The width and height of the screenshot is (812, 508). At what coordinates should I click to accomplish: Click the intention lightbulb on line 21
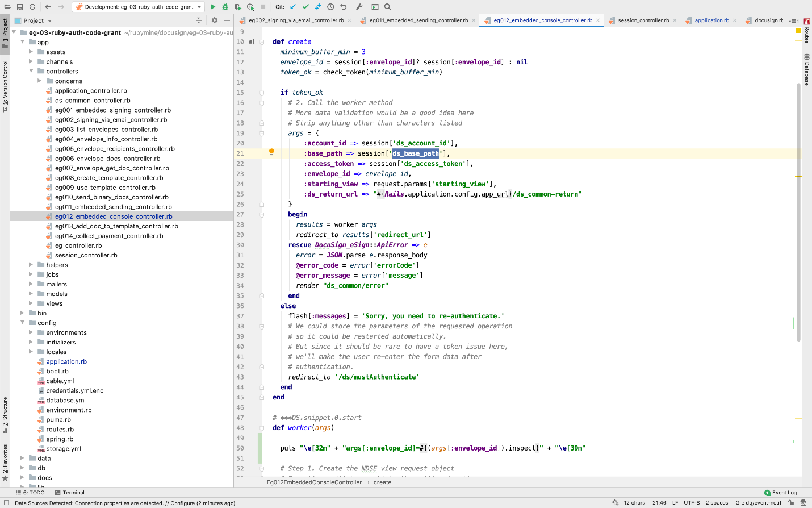[x=271, y=152]
